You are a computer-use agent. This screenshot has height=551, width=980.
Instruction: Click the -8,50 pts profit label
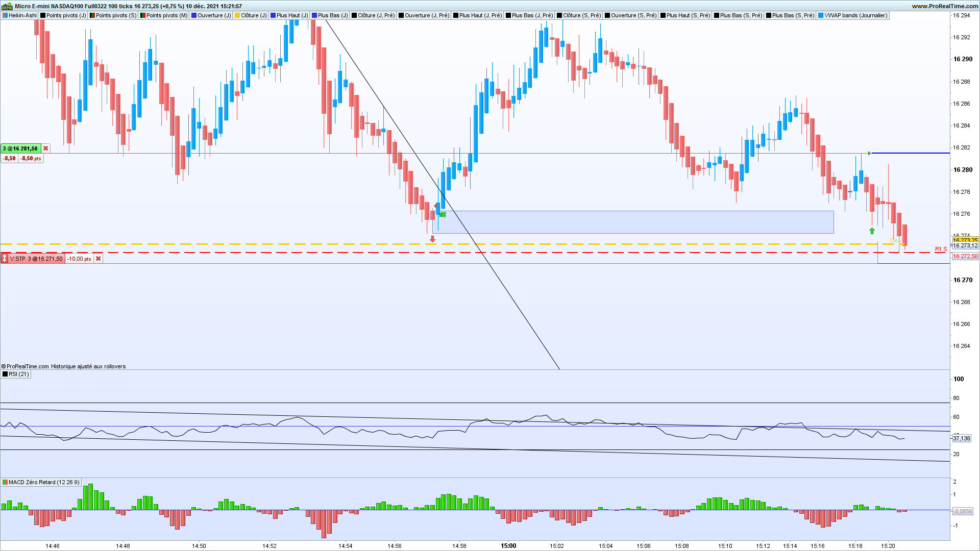pyautogui.click(x=31, y=159)
